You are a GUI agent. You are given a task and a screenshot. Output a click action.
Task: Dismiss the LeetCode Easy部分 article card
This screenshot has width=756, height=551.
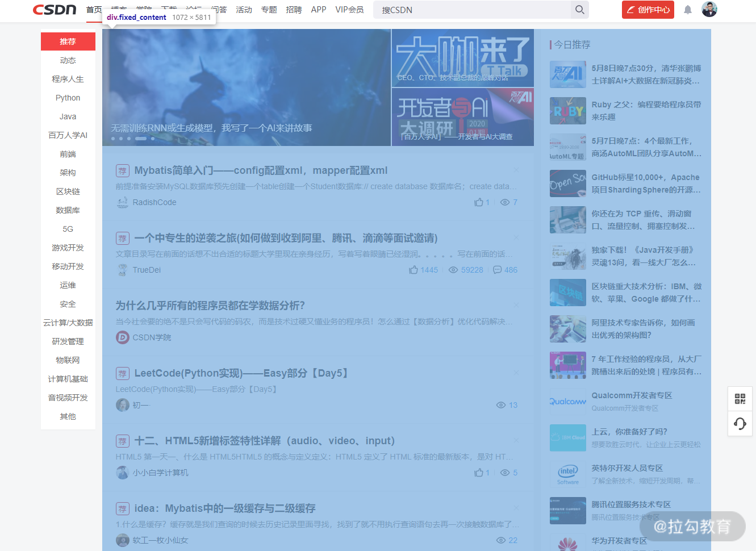(x=516, y=373)
